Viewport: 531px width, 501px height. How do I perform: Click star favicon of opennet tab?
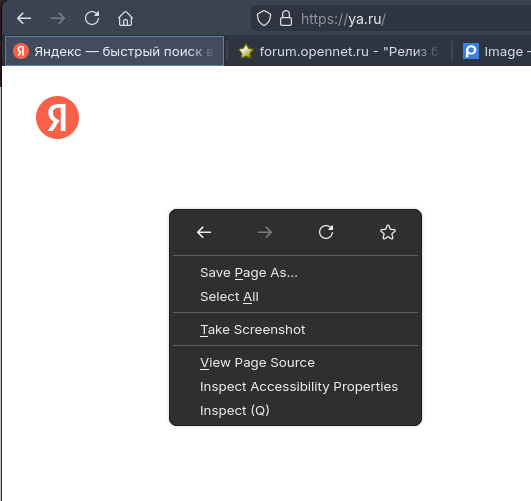tap(246, 51)
